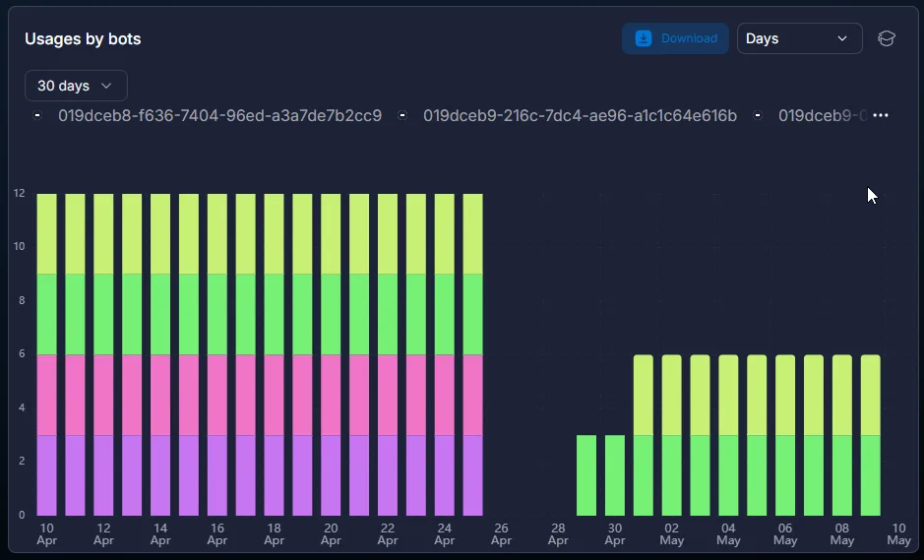Click the '26 Apr' x-axis label
Image resolution: width=924 pixels, height=560 pixels.
coord(502,534)
